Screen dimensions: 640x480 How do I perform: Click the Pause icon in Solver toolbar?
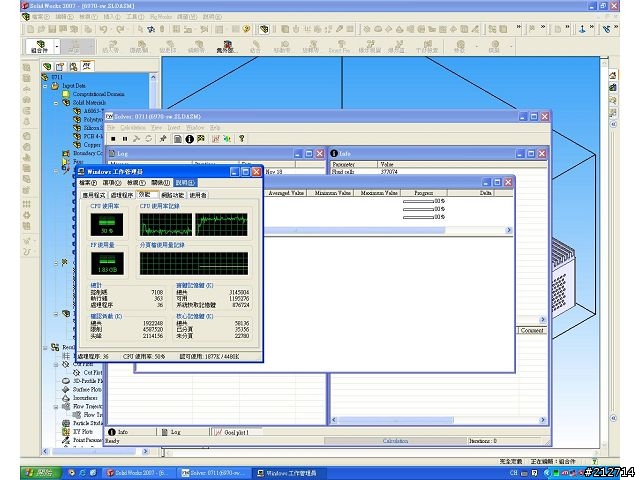pyautogui.click(x=124, y=139)
